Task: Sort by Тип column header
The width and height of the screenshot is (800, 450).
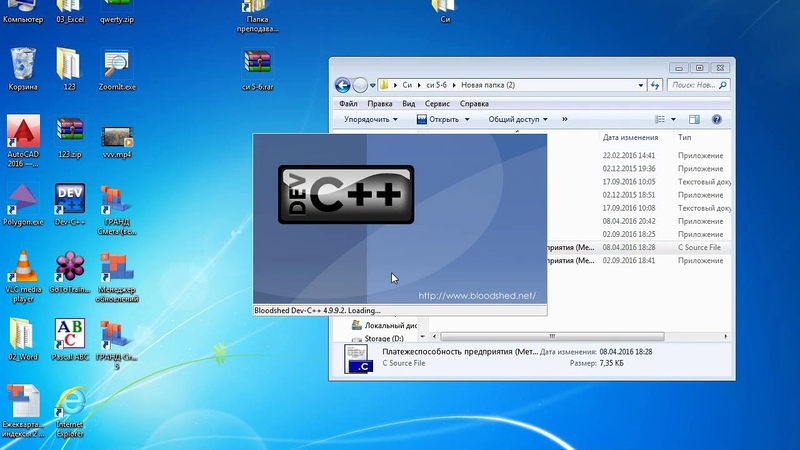Action: point(685,137)
